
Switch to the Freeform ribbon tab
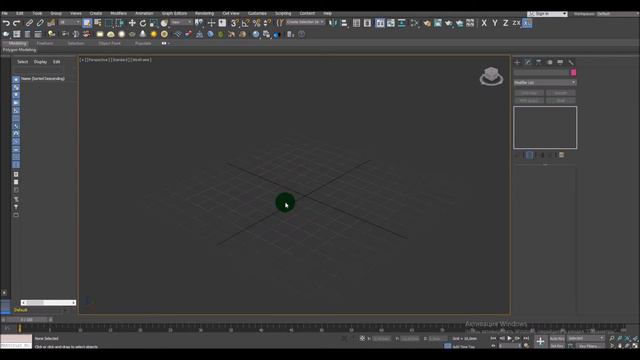[x=45, y=43]
